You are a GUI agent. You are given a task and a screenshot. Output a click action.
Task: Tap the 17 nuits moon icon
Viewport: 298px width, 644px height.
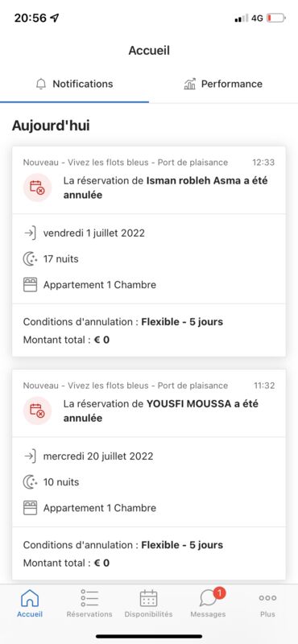coord(30,259)
